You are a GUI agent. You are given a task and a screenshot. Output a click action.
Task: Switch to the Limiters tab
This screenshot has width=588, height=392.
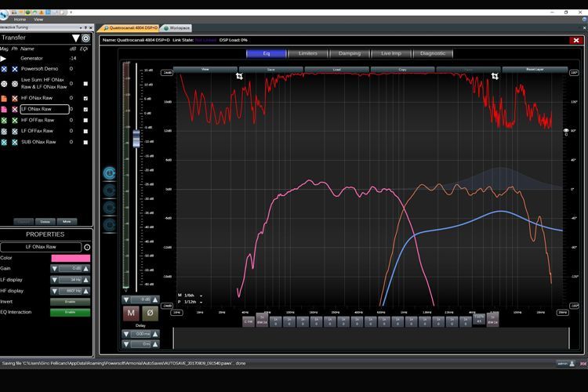pos(308,53)
